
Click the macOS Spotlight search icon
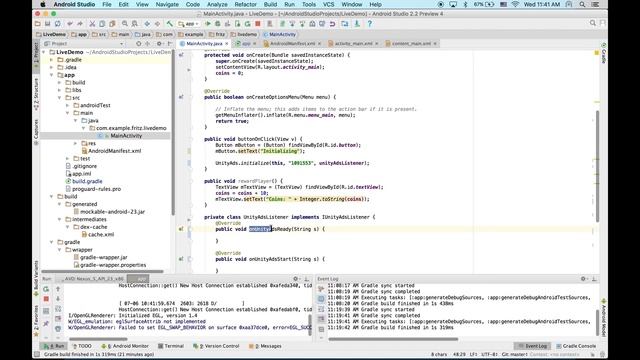pos(582,4)
